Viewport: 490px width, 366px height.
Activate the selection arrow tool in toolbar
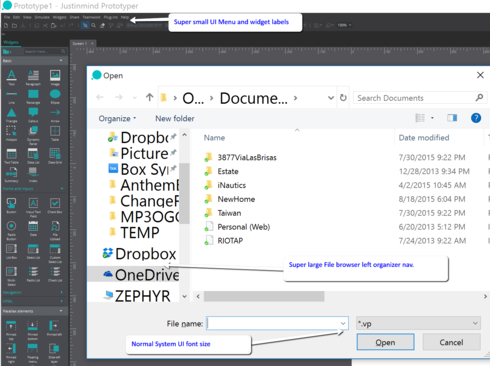pos(85,25)
